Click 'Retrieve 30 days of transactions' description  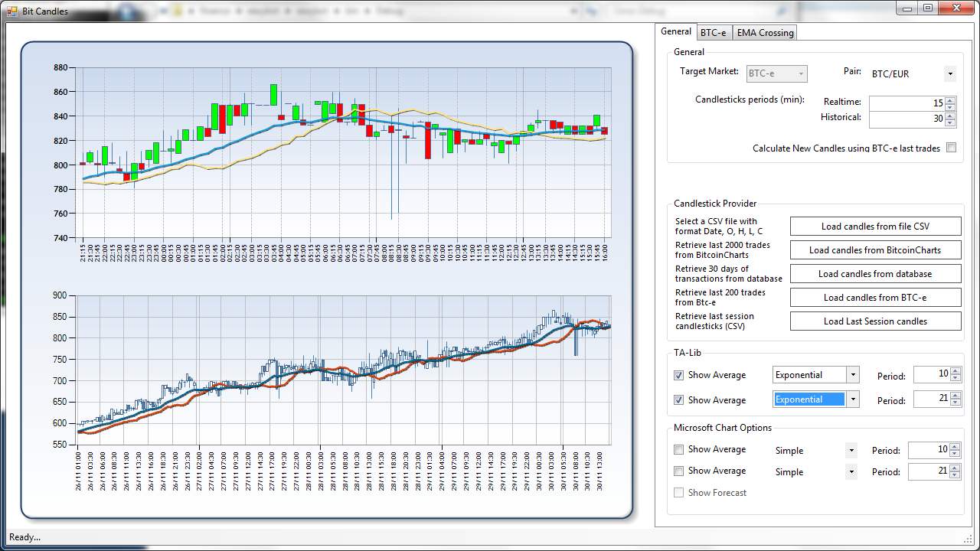pos(728,273)
